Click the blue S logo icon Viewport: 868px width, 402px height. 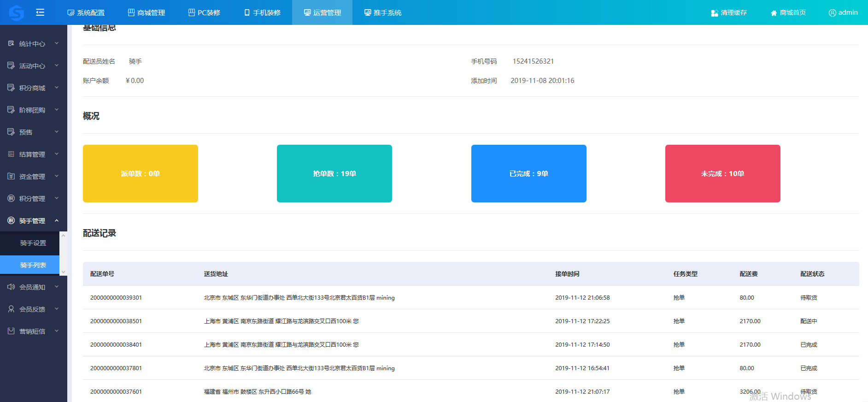16,12
